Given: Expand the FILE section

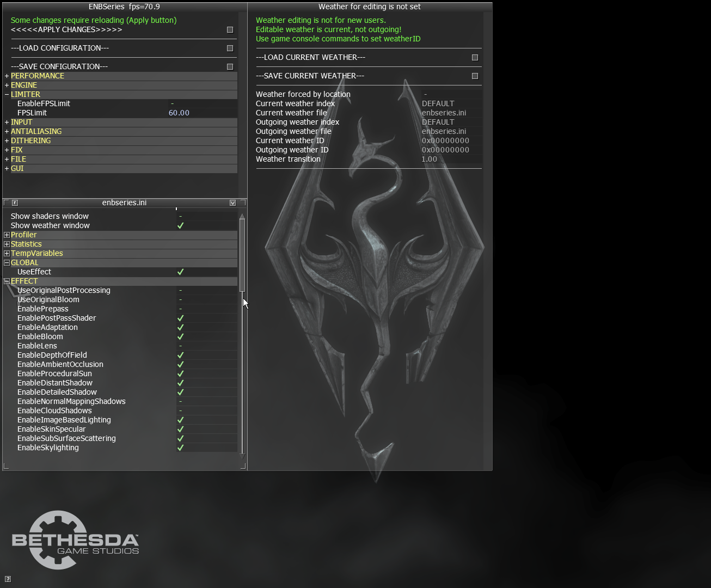Looking at the screenshot, I should coord(7,159).
